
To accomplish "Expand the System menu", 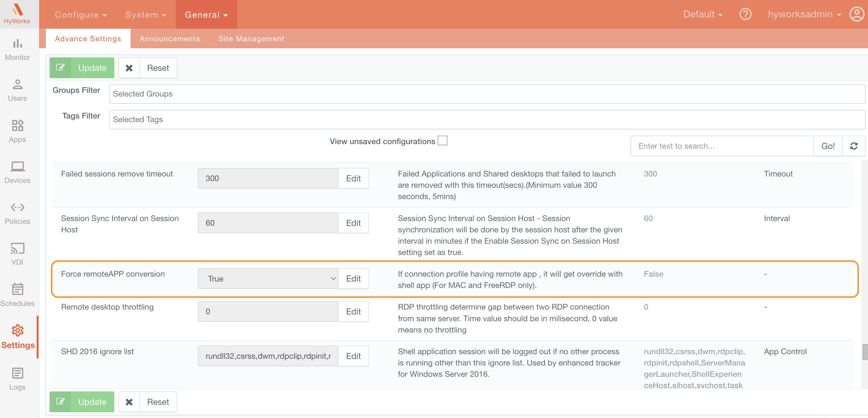I will click(146, 15).
